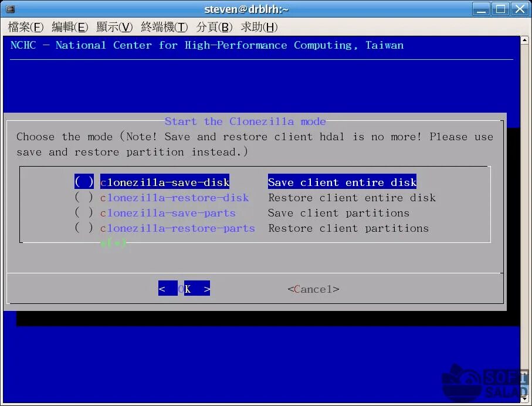Click the steven@drblrh:~ window title
The image size is (532, 406).
246,9
